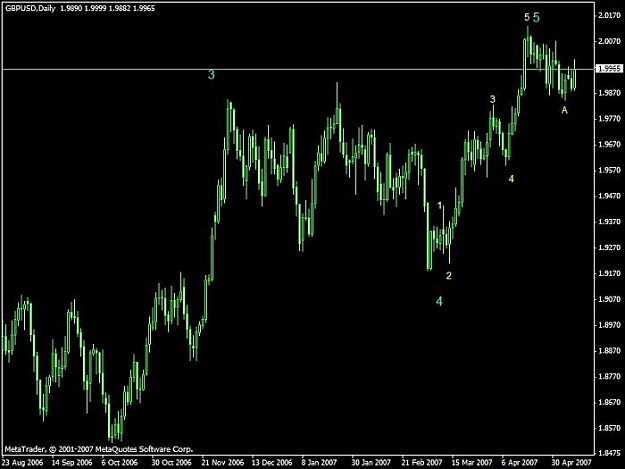Select the cyan wave 4 label
The height and width of the screenshot is (469, 625).
(439, 301)
